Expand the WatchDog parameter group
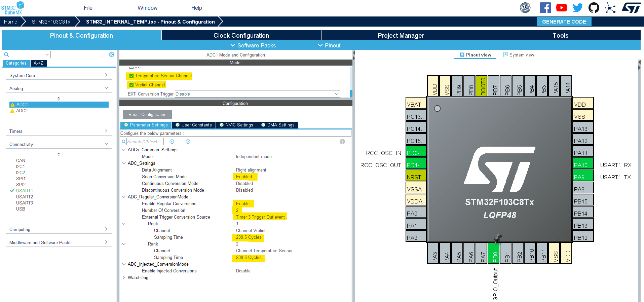This screenshot has width=644, height=302. click(124, 278)
